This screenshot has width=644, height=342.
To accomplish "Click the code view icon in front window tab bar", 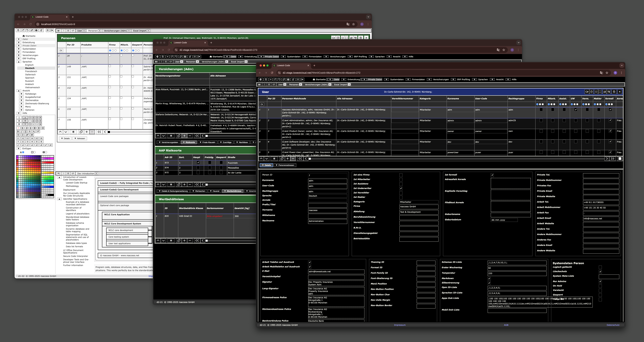I will [274, 85].
